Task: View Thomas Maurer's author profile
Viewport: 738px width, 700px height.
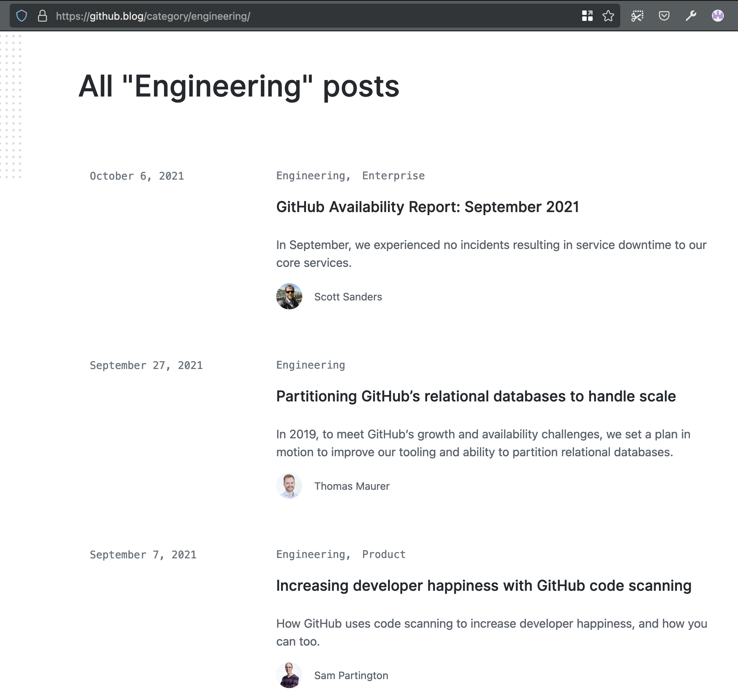Action: [352, 486]
